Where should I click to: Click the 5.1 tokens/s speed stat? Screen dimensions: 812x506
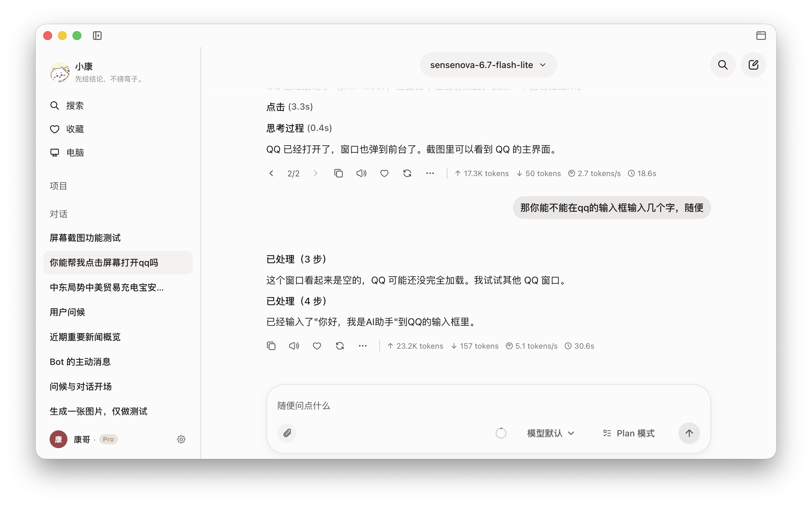532,346
